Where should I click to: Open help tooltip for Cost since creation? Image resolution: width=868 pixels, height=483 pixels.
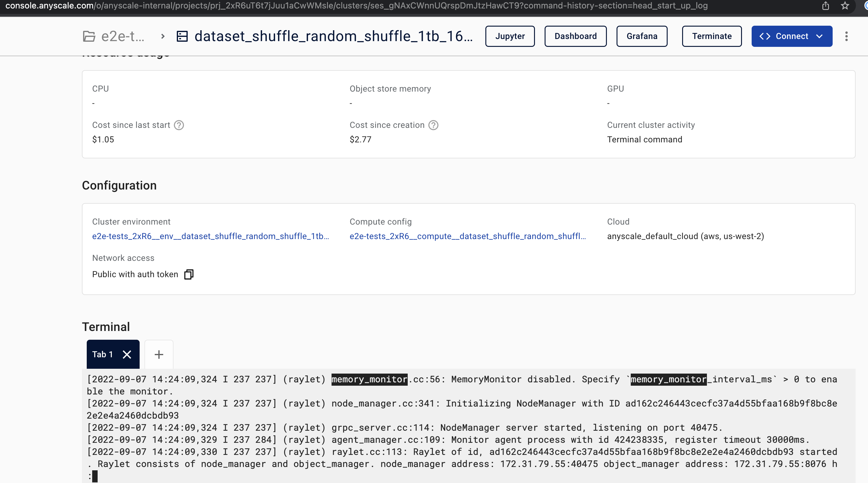(433, 125)
